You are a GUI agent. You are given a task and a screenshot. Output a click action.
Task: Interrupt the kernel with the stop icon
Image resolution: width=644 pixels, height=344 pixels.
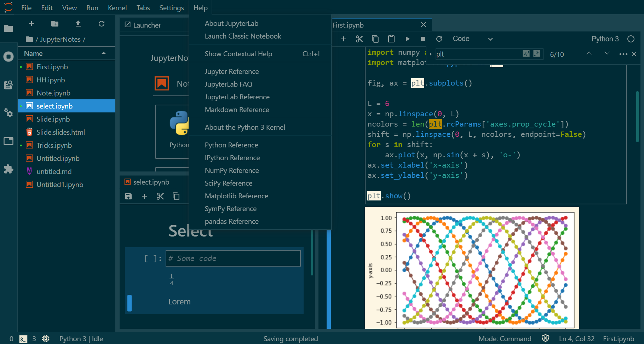423,39
